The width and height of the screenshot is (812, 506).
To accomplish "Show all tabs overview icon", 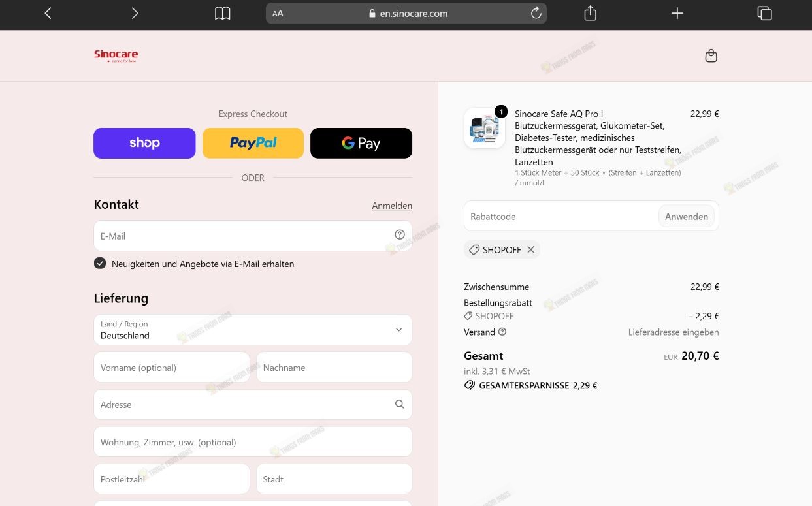I will tap(764, 13).
